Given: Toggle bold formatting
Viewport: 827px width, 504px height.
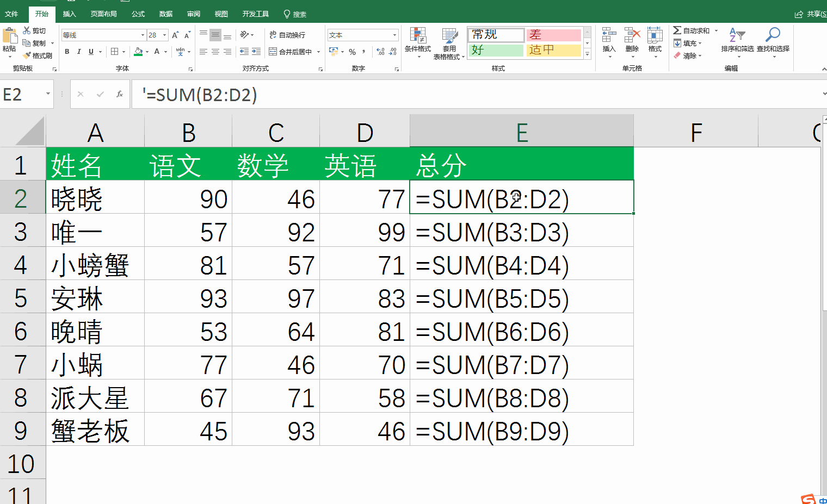Looking at the screenshot, I should coord(67,52).
